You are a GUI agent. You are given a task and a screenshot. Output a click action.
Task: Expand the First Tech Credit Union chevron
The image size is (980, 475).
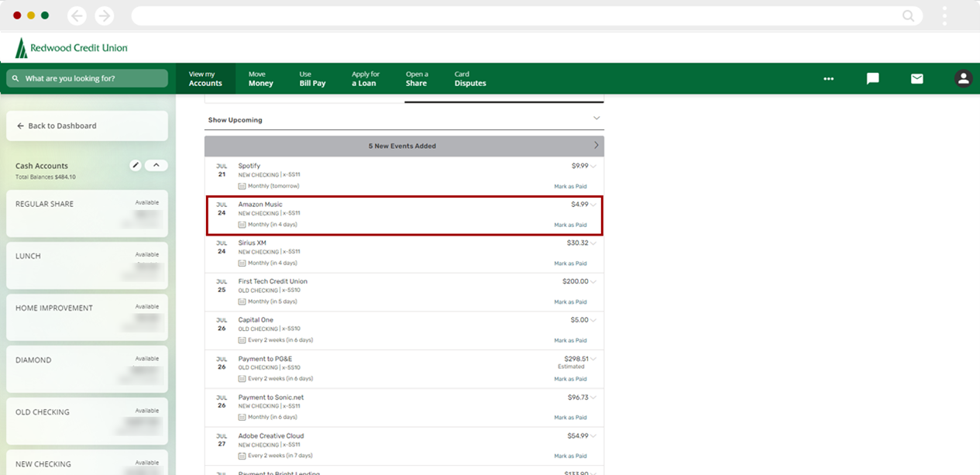point(594,281)
